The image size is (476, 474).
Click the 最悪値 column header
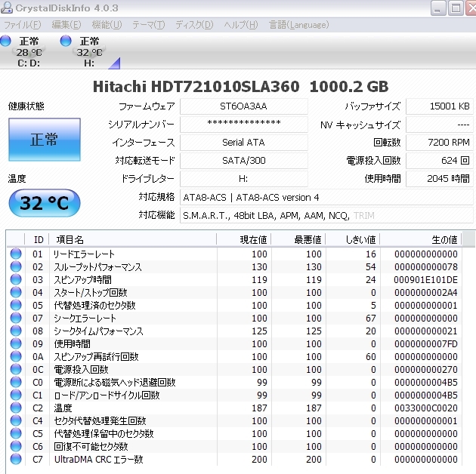[x=298, y=239]
